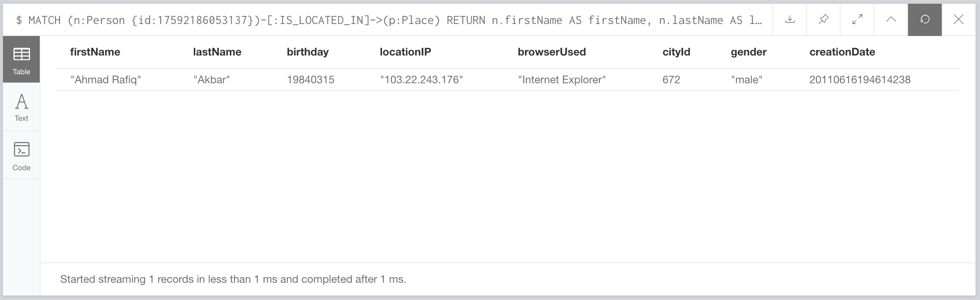Click the cityId value 672
Screen dimensions: 980x300
[x=671, y=80]
